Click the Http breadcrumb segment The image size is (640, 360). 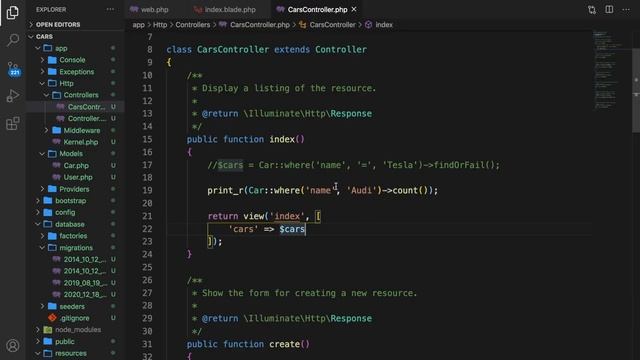(x=160, y=25)
